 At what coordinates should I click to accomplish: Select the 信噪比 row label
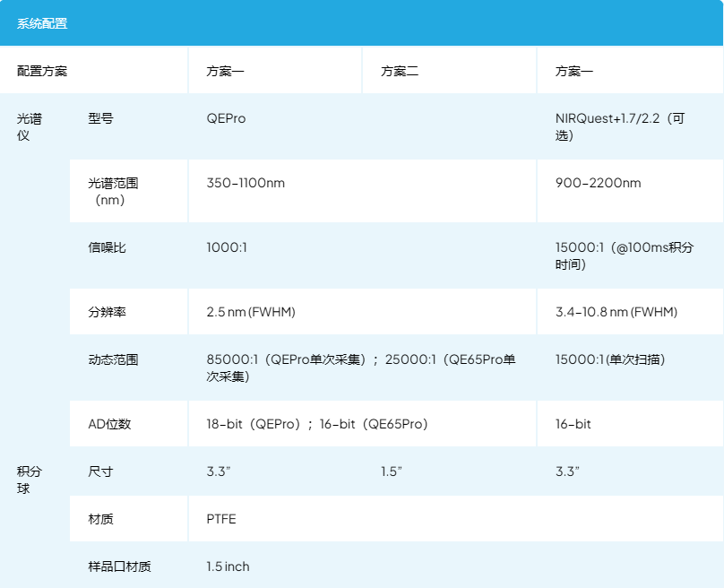tap(108, 247)
